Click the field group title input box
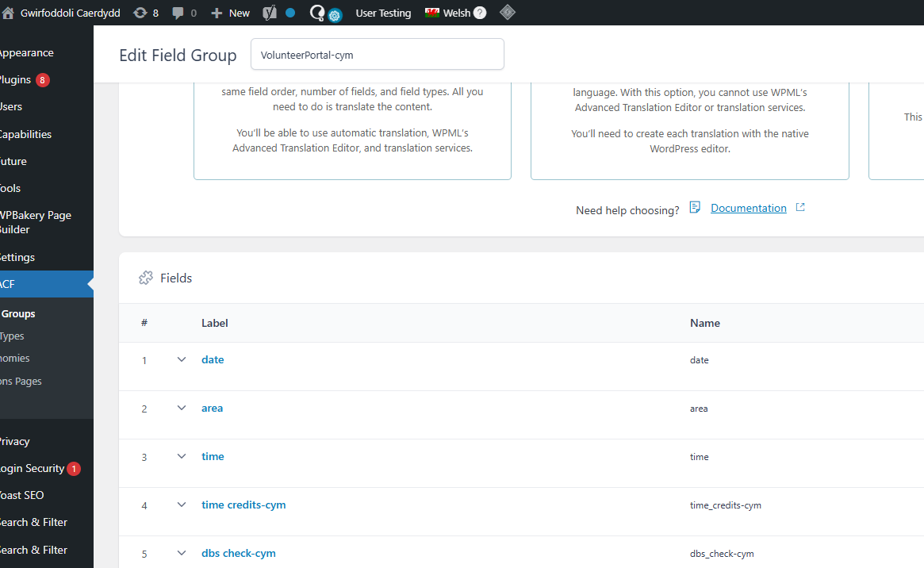 (378, 54)
